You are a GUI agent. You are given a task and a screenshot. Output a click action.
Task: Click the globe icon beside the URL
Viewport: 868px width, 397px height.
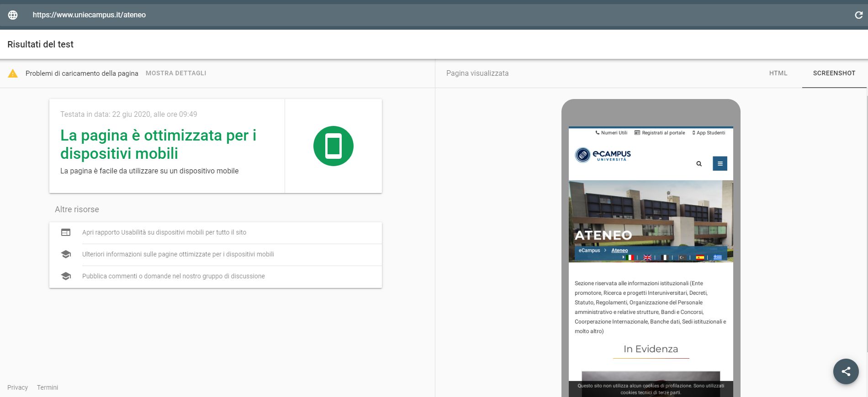[x=13, y=15]
